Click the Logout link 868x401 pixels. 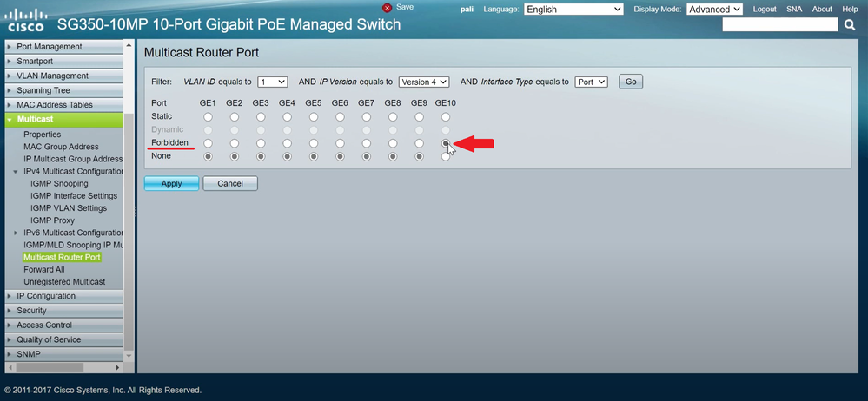pos(765,10)
